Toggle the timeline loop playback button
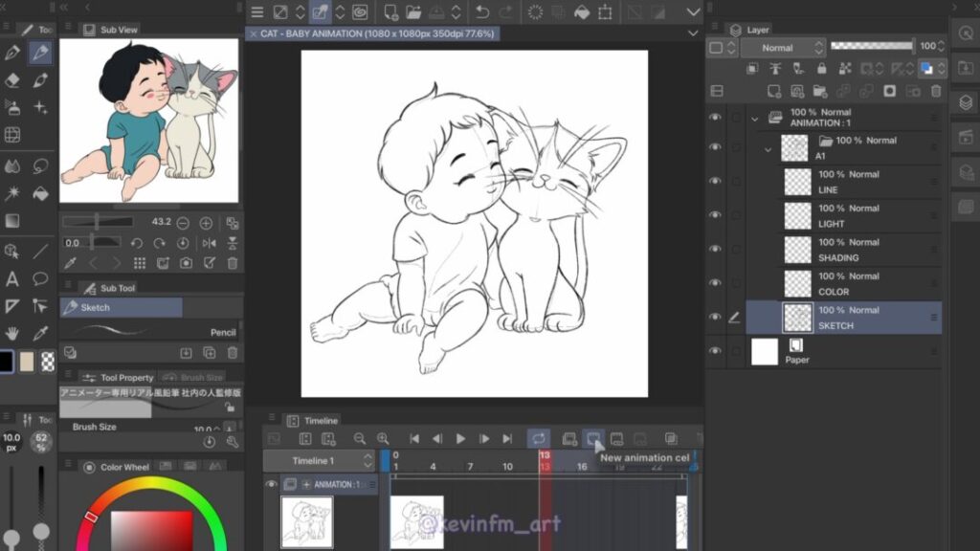980x551 pixels. [x=539, y=439]
